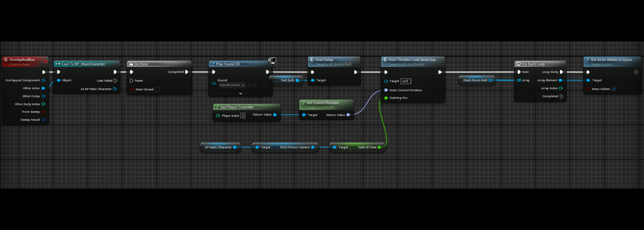The width and height of the screenshot is (644, 230).
Task: Expand the Play Sound 2D advanced pins chevron
Action: (240, 93)
